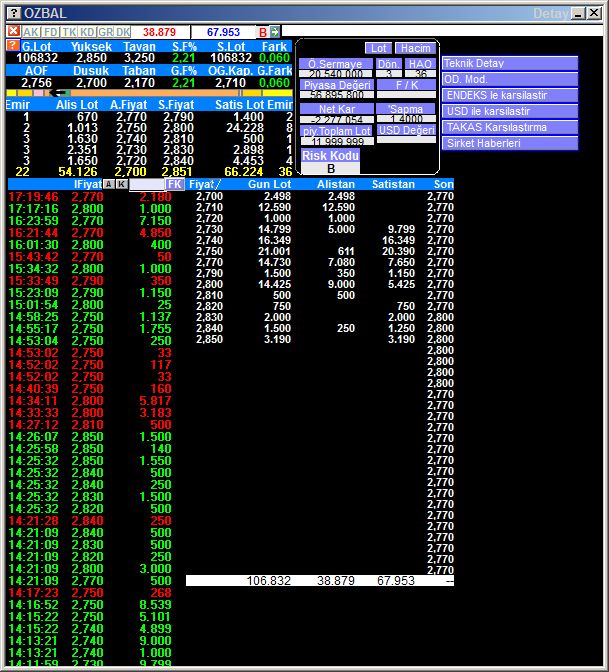The image size is (609, 672).
Task: Close the OZBAL window
Action: pyautogui.click(x=594, y=13)
